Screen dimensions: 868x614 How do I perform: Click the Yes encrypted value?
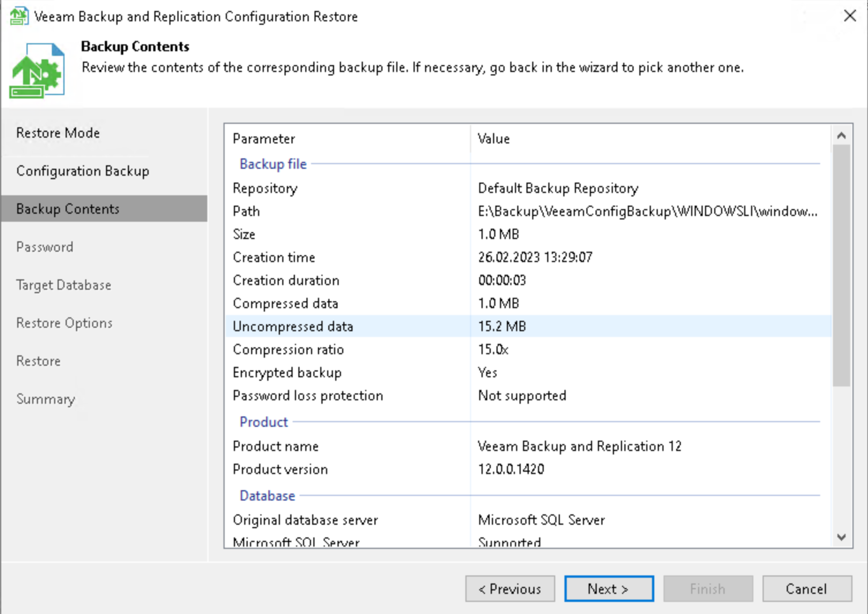(487, 373)
